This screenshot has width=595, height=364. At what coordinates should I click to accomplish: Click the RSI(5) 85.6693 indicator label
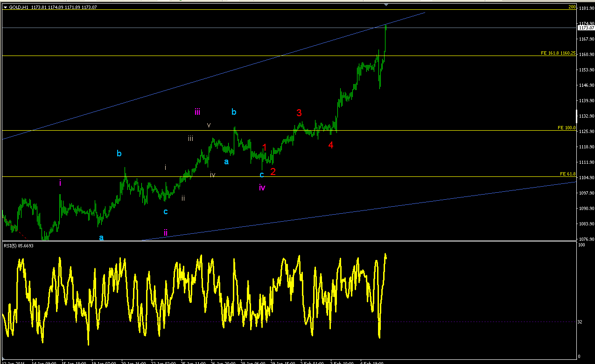pos(19,245)
